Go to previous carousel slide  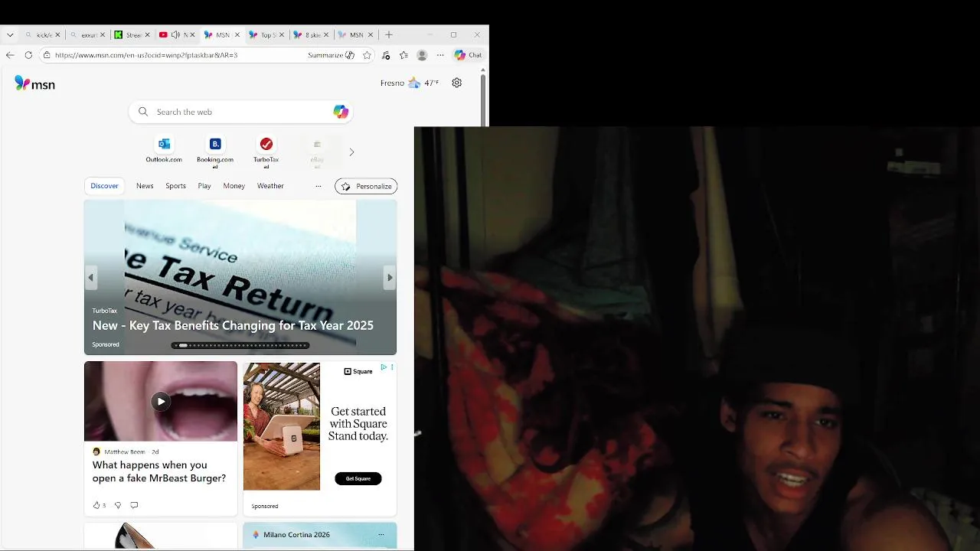(x=91, y=278)
